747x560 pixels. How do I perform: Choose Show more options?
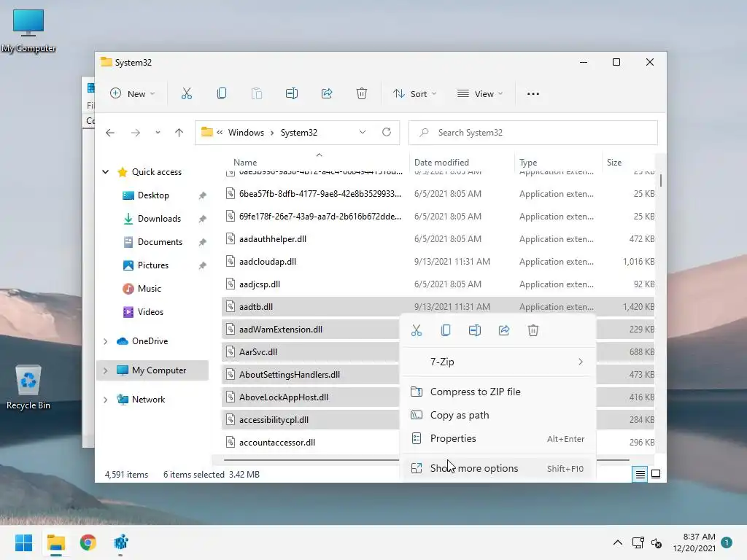(498, 469)
